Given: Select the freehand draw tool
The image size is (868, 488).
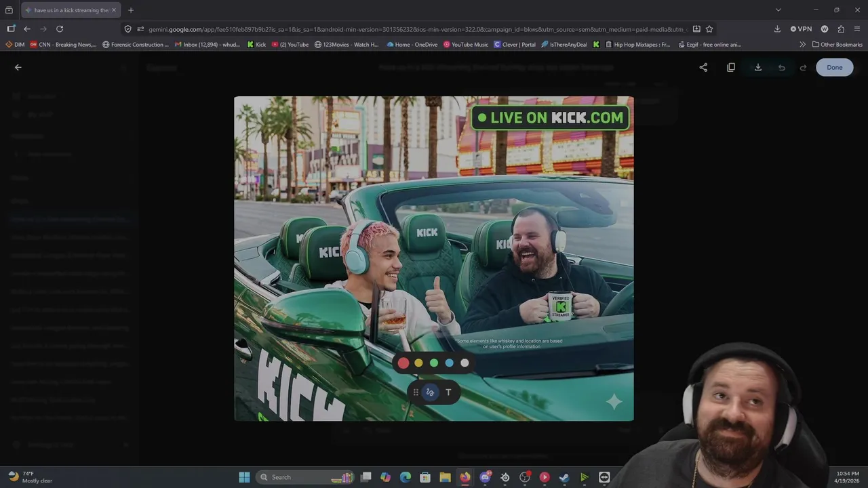Looking at the screenshot, I should coord(430,392).
